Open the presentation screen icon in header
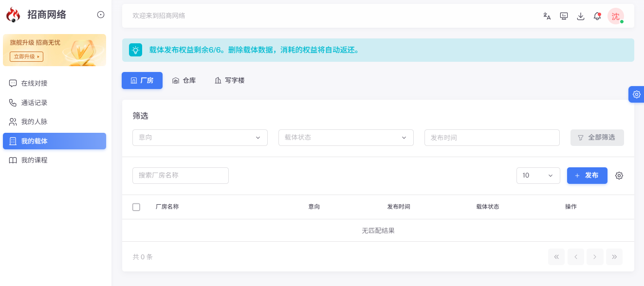This screenshot has width=644, height=286. pos(564,16)
